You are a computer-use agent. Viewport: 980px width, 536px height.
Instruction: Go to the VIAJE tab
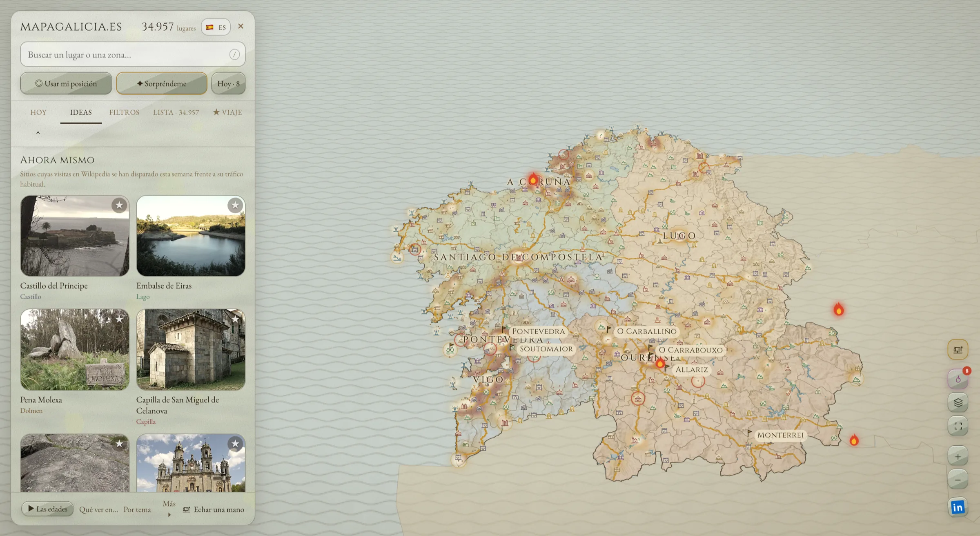[x=227, y=112]
